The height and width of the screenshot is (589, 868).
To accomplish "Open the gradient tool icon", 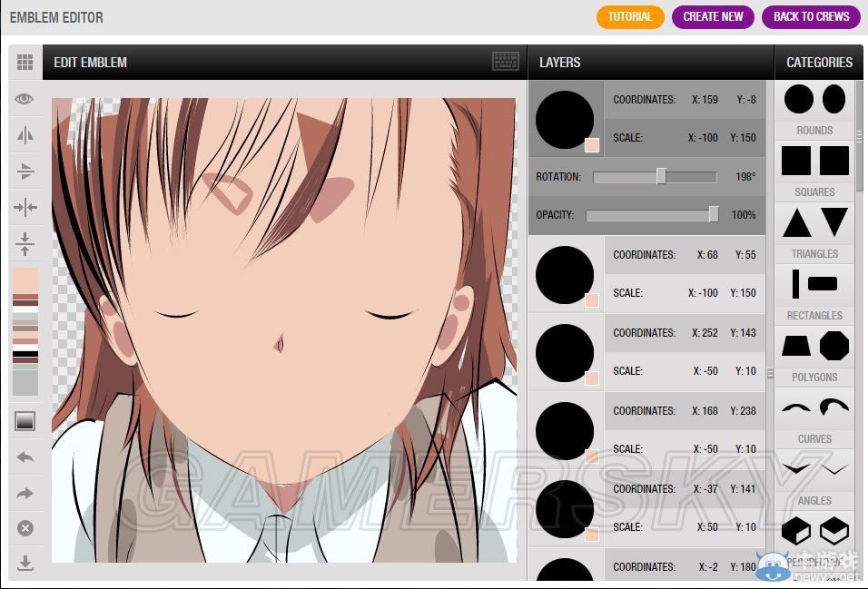I will tap(25, 421).
